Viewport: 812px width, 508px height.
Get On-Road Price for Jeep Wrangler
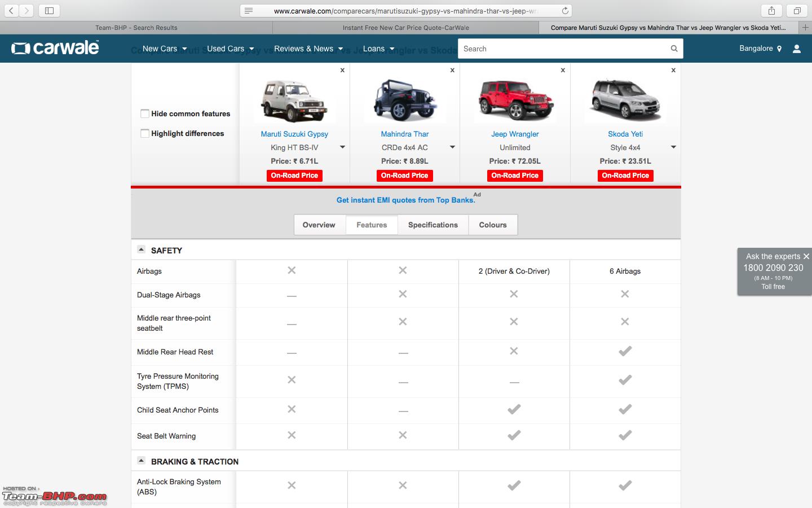click(515, 176)
